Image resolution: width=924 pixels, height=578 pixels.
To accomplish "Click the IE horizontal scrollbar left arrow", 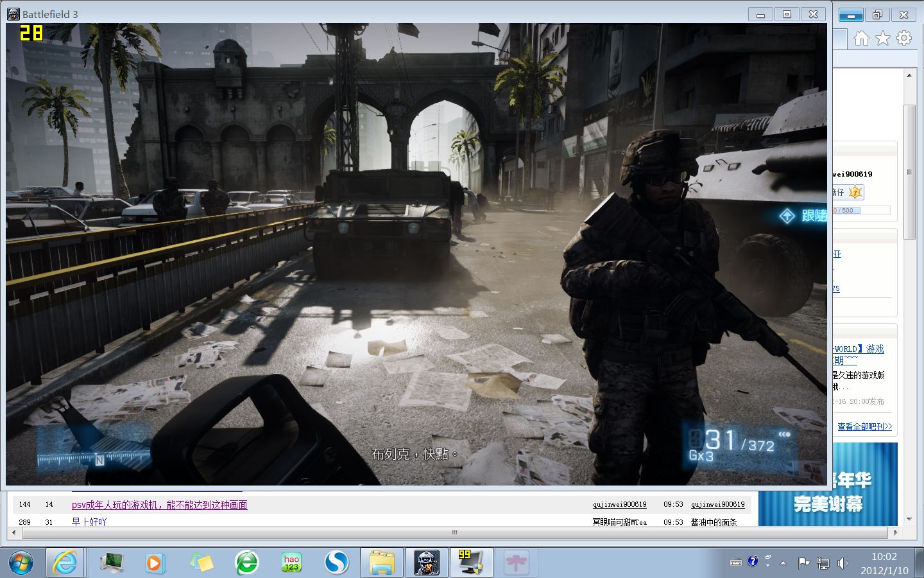I will point(14,532).
